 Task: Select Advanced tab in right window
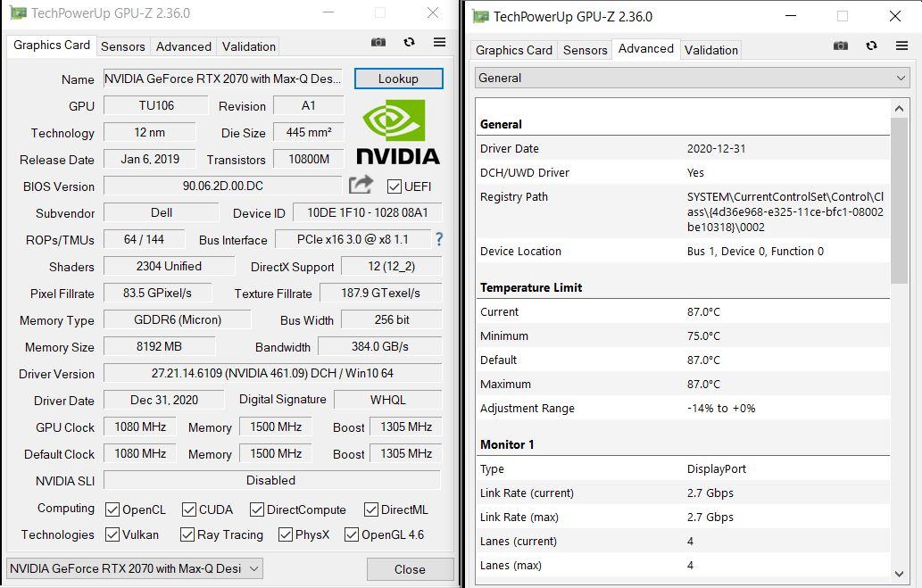coord(645,49)
